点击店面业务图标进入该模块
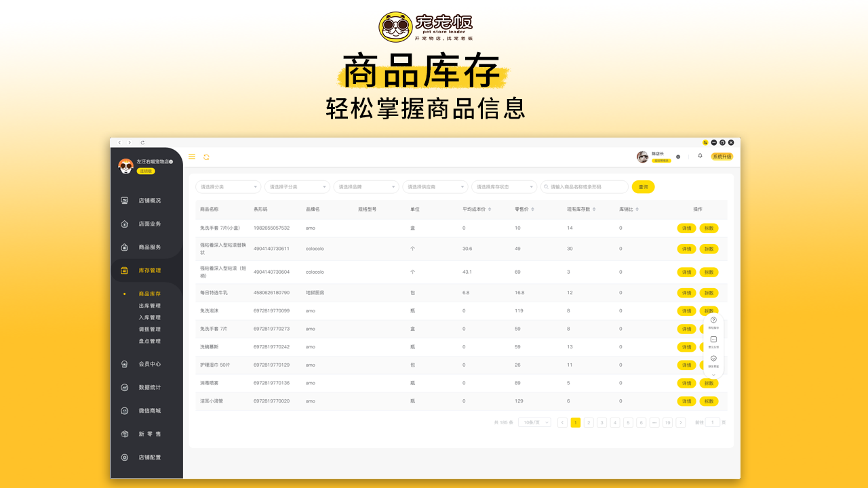 tap(124, 224)
